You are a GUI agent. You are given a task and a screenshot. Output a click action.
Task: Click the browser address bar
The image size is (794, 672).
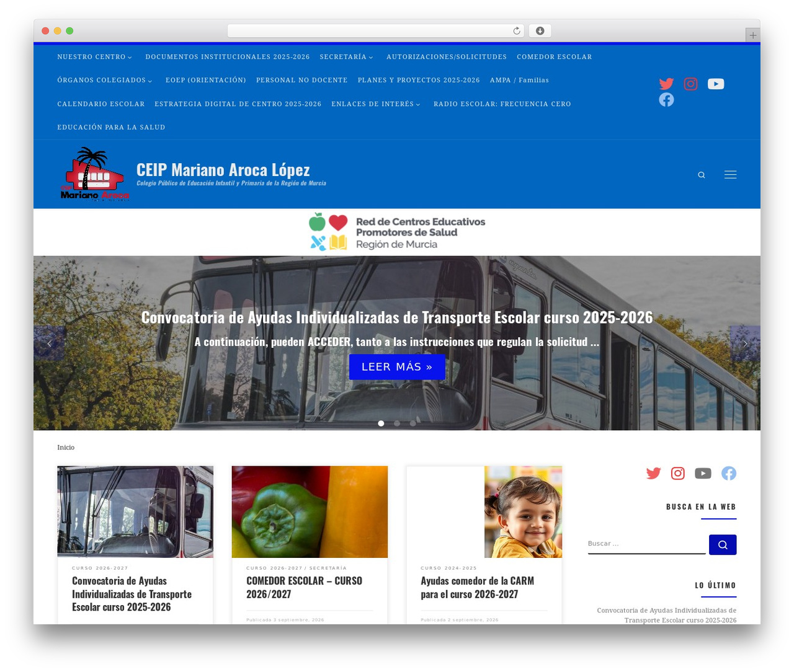point(376,31)
